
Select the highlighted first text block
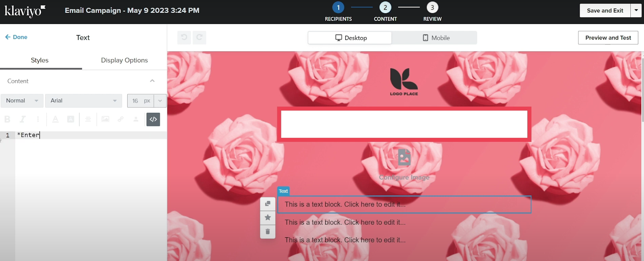[x=404, y=205]
